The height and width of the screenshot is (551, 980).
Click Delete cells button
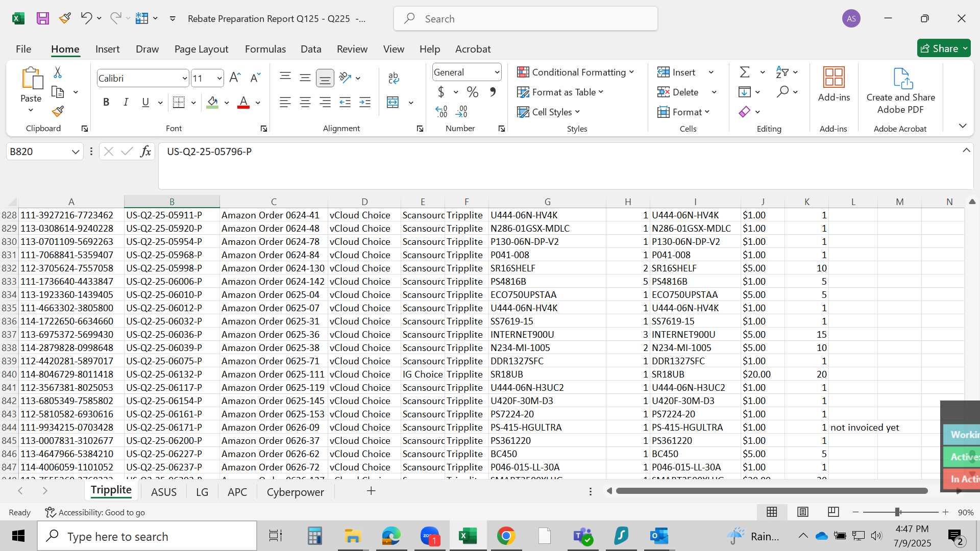click(x=678, y=92)
